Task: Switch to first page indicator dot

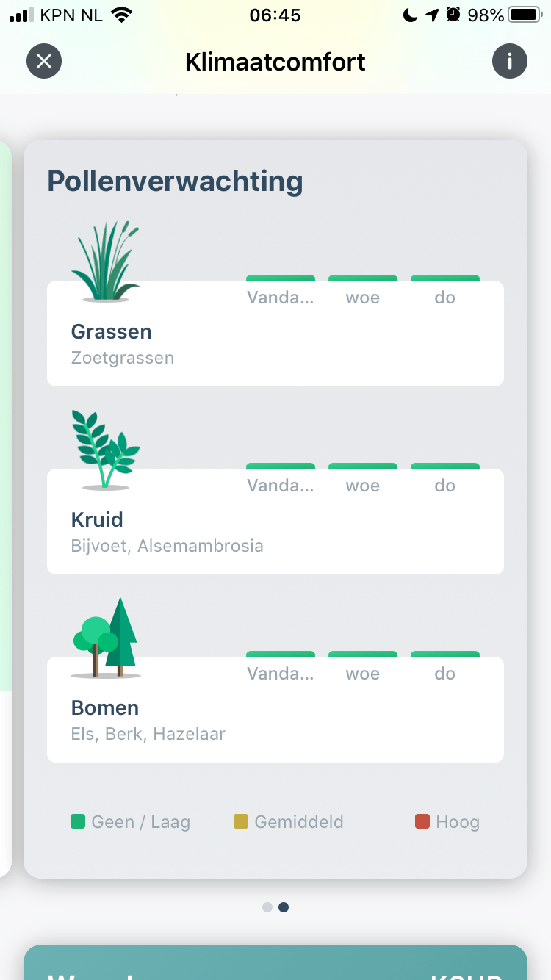Action: click(267, 907)
